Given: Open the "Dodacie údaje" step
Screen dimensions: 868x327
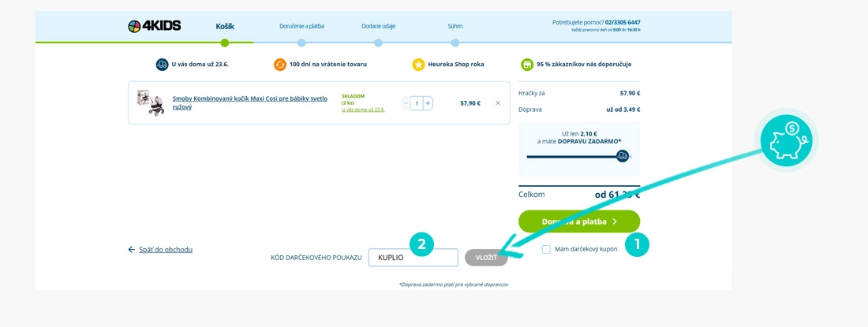Looking at the screenshot, I should pyautogui.click(x=378, y=26).
